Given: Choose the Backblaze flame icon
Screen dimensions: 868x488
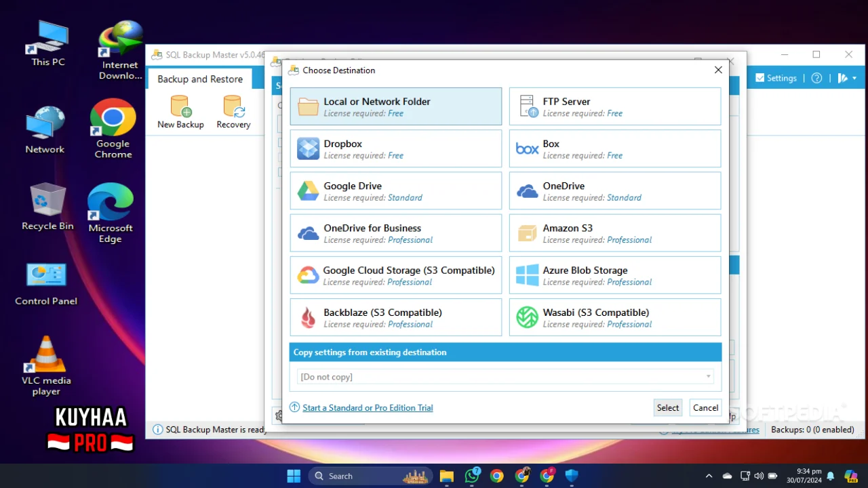Looking at the screenshot, I should click(x=309, y=317).
